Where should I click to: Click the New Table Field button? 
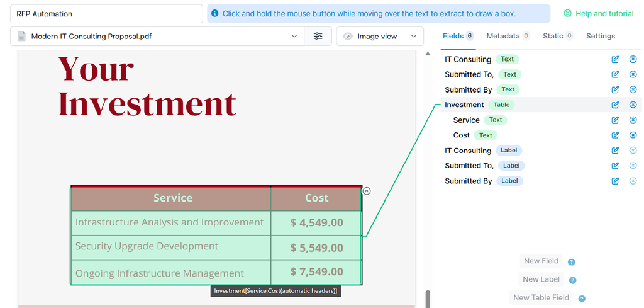click(x=541, y=297)
